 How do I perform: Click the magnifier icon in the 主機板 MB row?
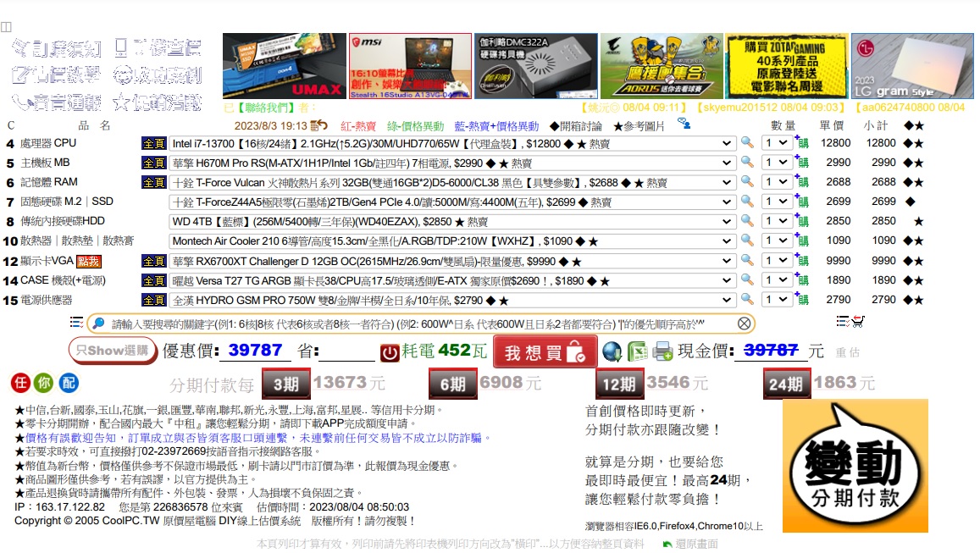tap(747, 162)
